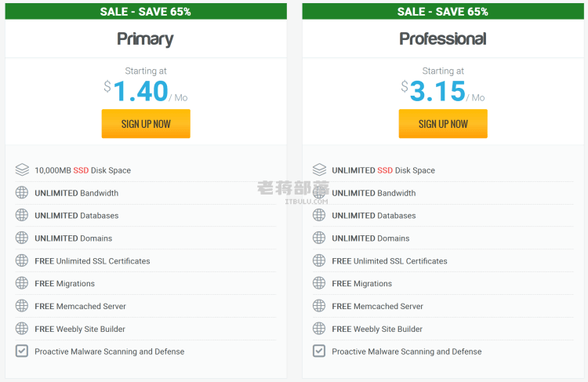Click globe icon beside Primary FREE Migrations
588x382 pixels.
point(22,283)
